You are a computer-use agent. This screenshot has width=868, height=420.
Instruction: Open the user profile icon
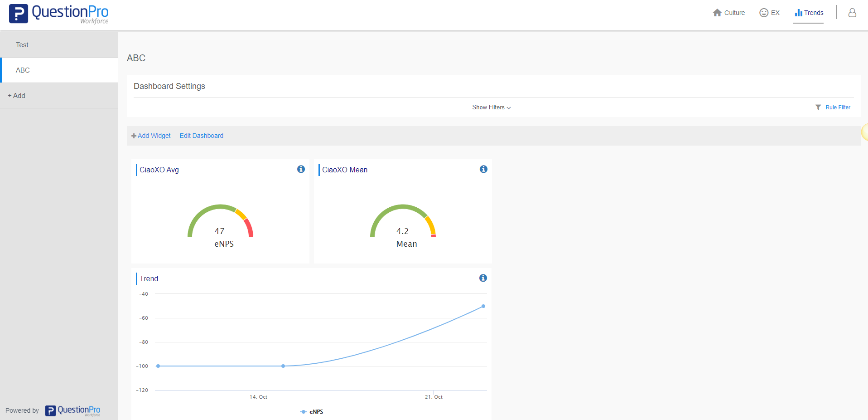coord(853,13)
